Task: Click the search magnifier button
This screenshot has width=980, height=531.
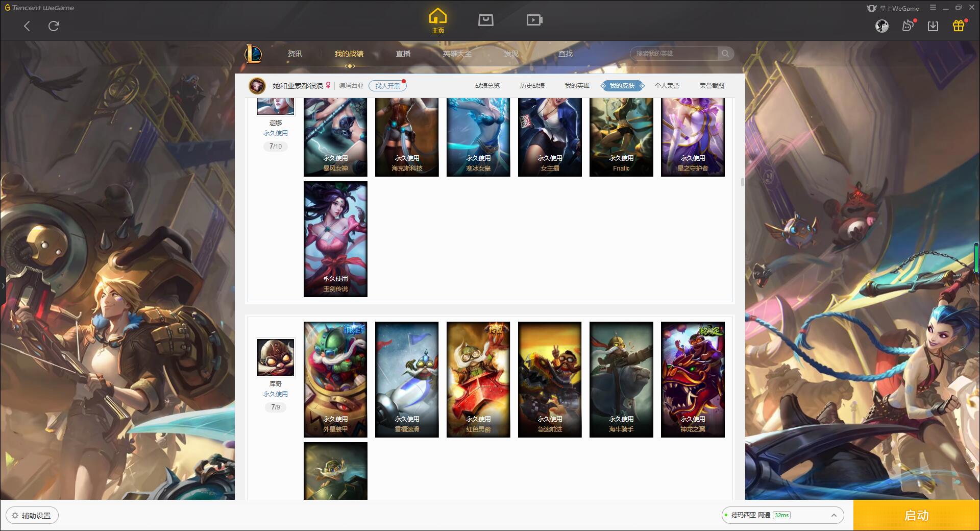Action: [x=725, y=54]
